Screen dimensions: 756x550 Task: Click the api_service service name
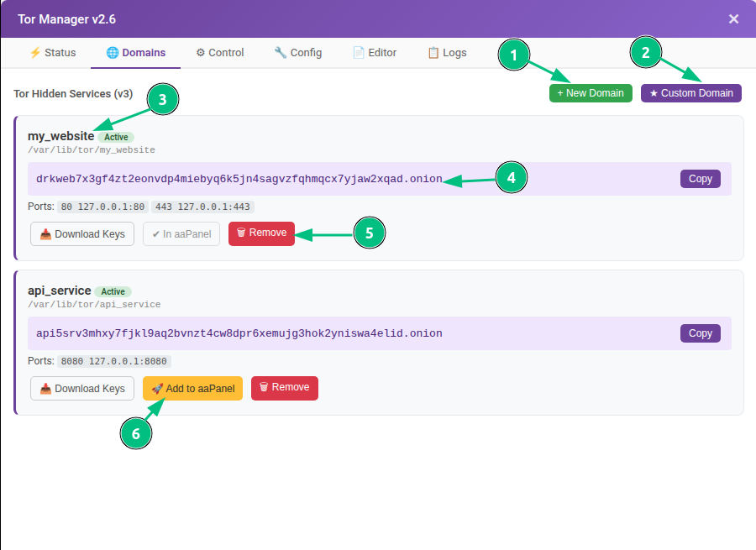(x=60, y=291)
